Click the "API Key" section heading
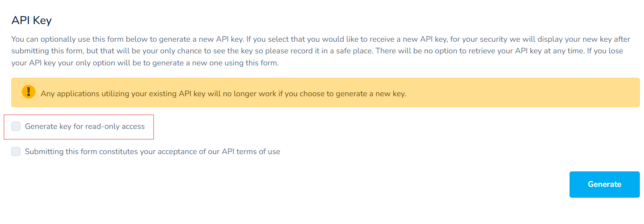The image size is (644, 224). (32, 20)
